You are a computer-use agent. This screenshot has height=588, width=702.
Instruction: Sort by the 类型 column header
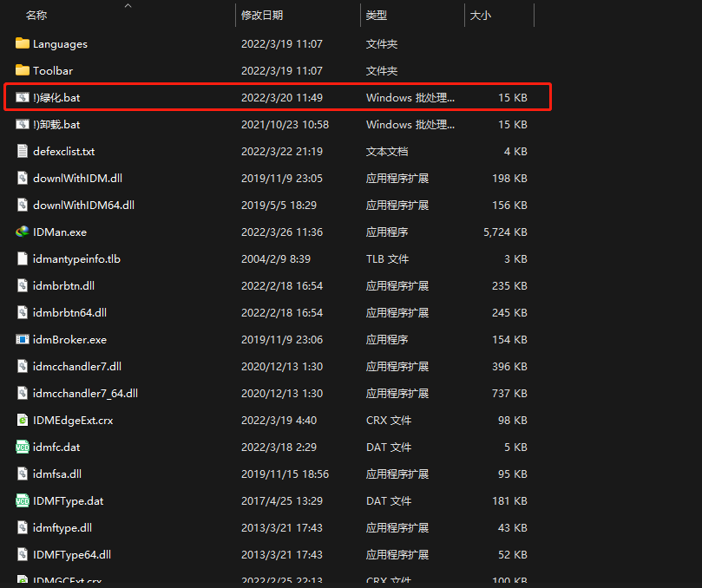pos(376,16)
